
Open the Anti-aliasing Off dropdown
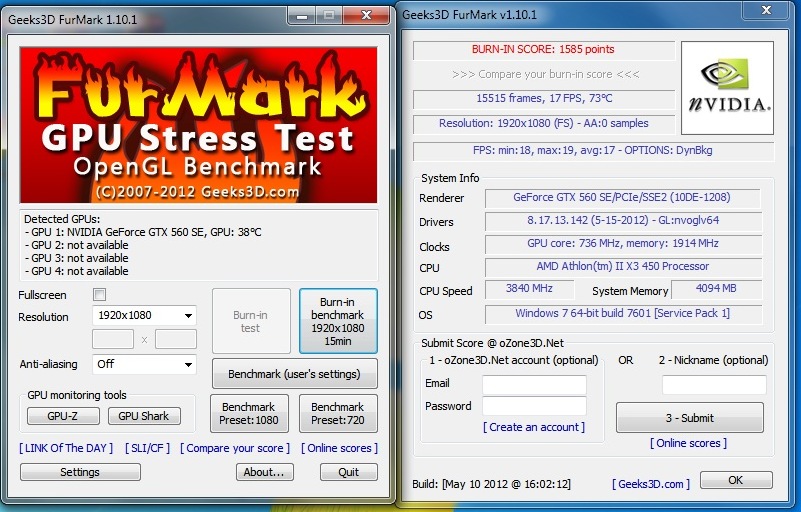pos(144,364)
